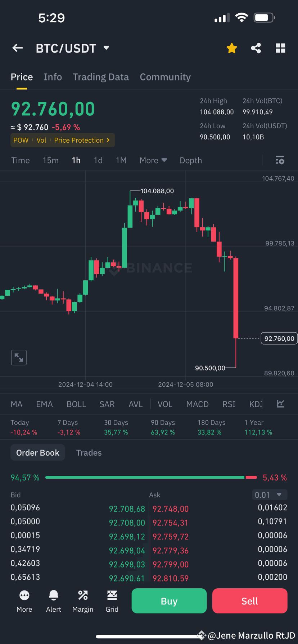This screenshot has height=644, width=298.
Task: Open the Trades tab in Order Book section
Action: (89, 452)
